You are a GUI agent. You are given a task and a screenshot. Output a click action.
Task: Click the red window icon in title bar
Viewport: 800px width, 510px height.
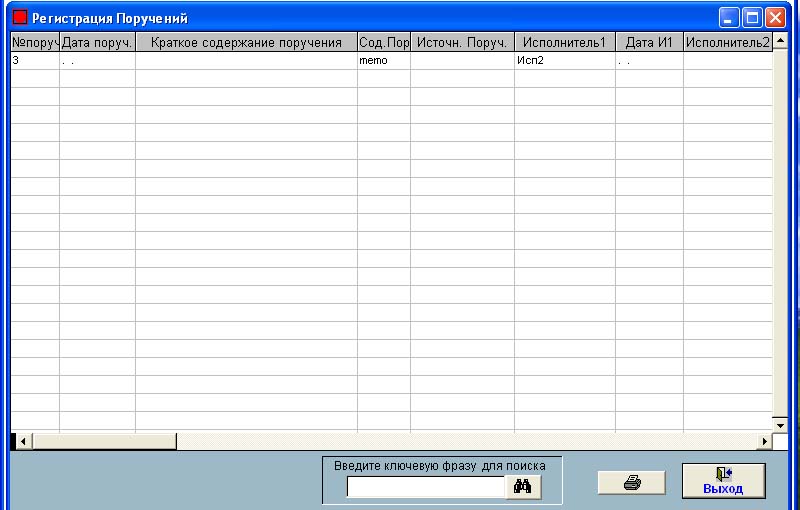[x=20, y=17]
